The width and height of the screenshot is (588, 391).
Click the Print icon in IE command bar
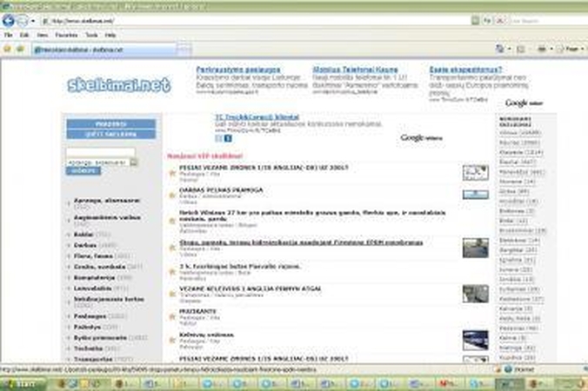[x=541, y=50]
